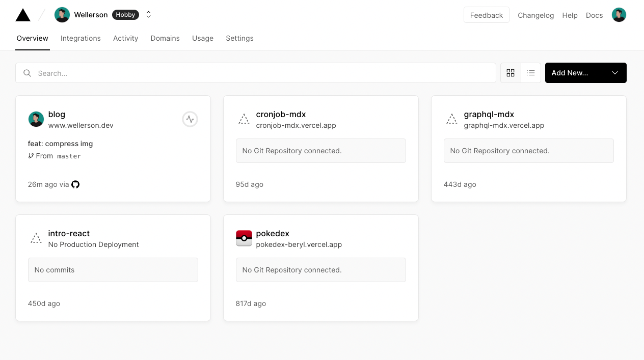The width and height of the screenshot is (644, 360).
Task: Open the Changelog link
Action: coord(535,15)
